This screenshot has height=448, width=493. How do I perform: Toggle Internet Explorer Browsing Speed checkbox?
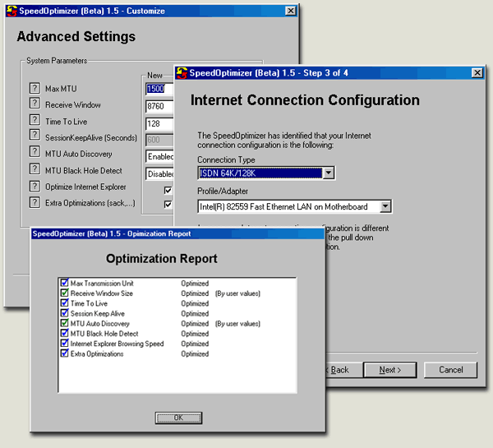point(64,343)
